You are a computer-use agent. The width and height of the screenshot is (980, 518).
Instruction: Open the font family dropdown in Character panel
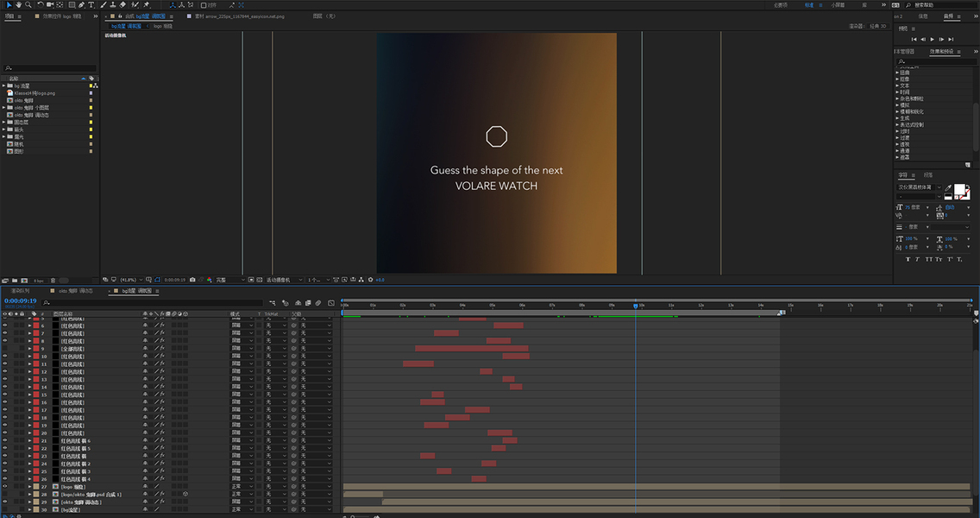919,187
